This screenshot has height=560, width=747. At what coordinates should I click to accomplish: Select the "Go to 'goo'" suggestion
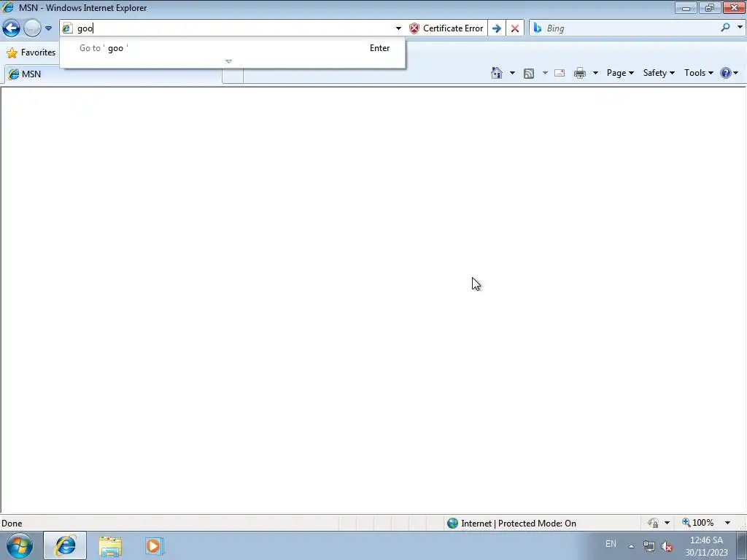[233, 48]
